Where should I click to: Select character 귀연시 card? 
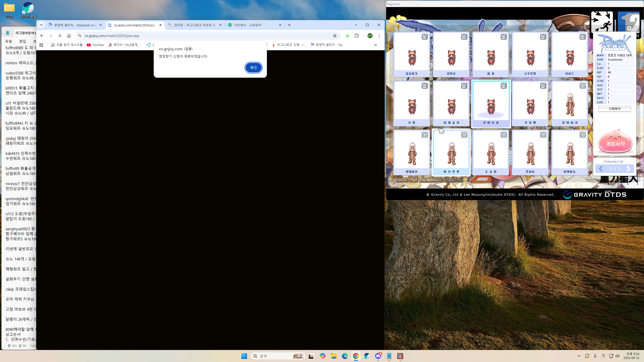[451, 54]
